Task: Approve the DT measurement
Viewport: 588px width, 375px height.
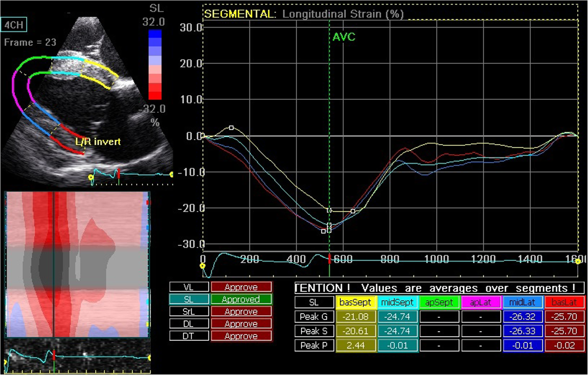Action: (241, 336)
